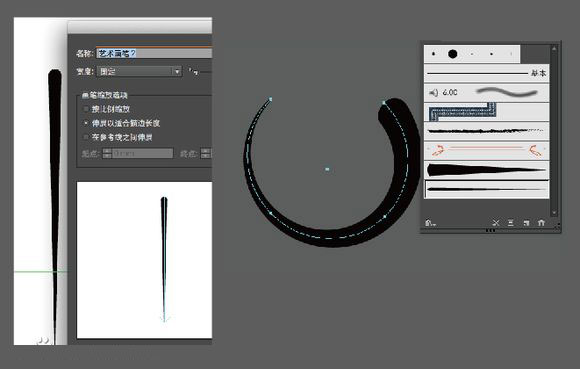Select the tiny third calligraphic brush dot

472,54
